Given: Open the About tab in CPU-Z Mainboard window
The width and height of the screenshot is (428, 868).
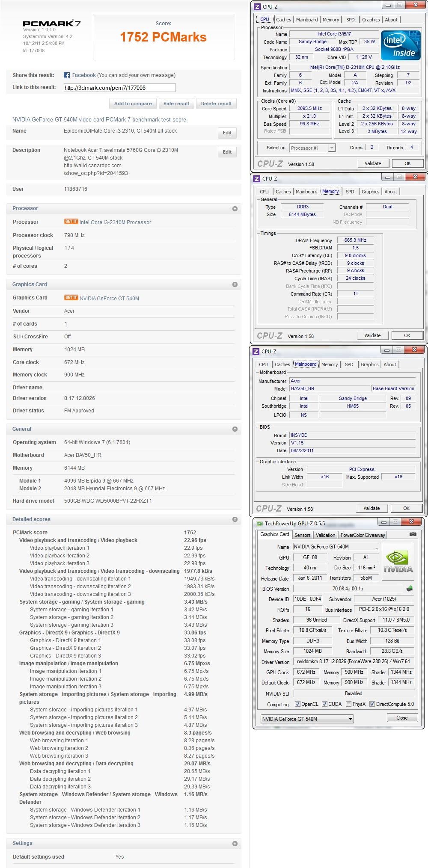Looking at the screenshot, I should click(390, 364).
